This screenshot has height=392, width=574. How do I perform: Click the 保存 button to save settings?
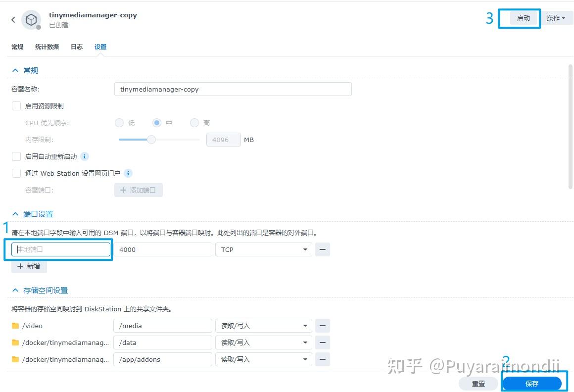point(532,383)
